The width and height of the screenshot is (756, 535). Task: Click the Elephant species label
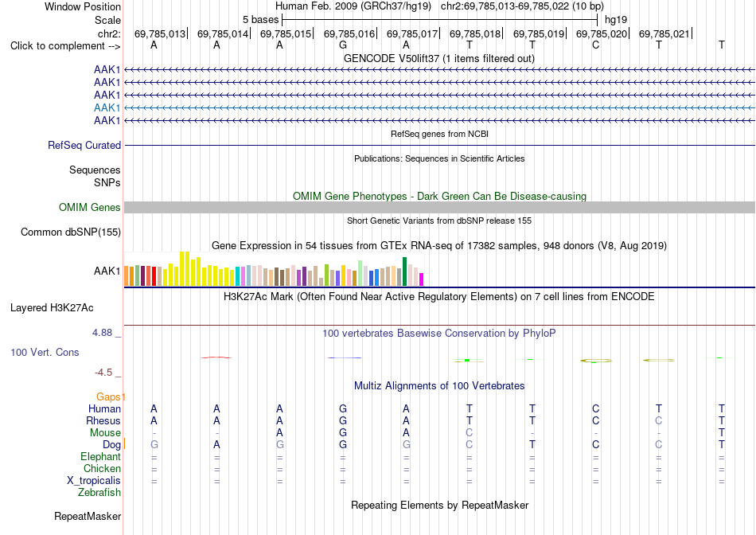[101, 456]
